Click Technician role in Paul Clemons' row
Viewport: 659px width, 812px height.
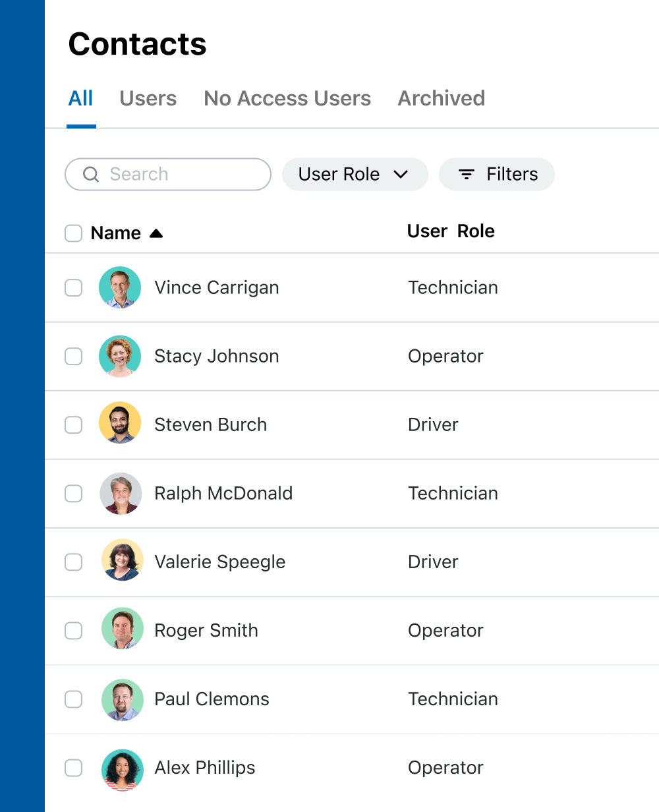coord(453,699)
